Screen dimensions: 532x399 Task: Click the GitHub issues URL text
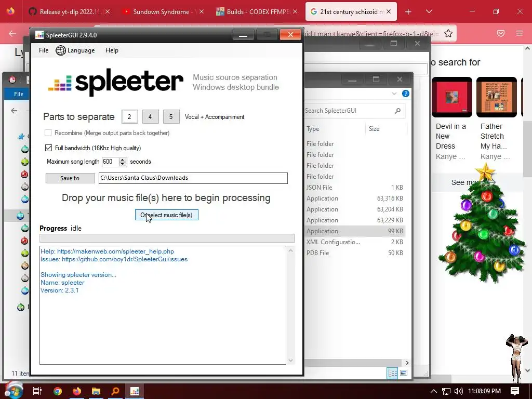pos(125,259)
